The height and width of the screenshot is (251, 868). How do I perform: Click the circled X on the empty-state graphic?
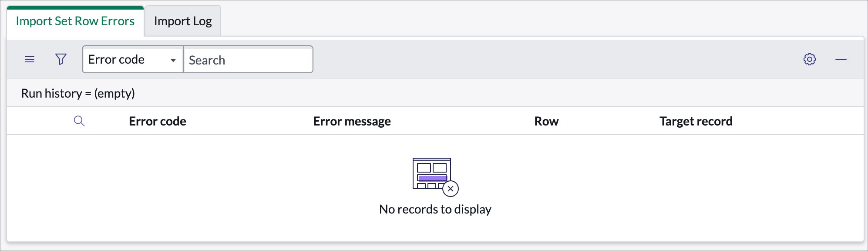(451, 188)
